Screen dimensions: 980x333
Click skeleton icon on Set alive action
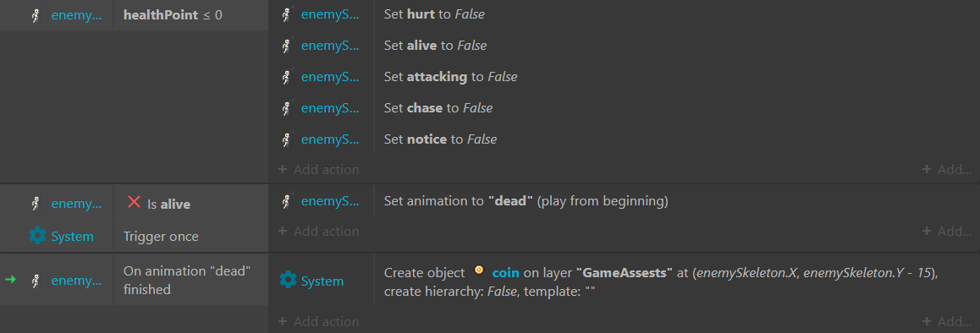click(287, 46)
